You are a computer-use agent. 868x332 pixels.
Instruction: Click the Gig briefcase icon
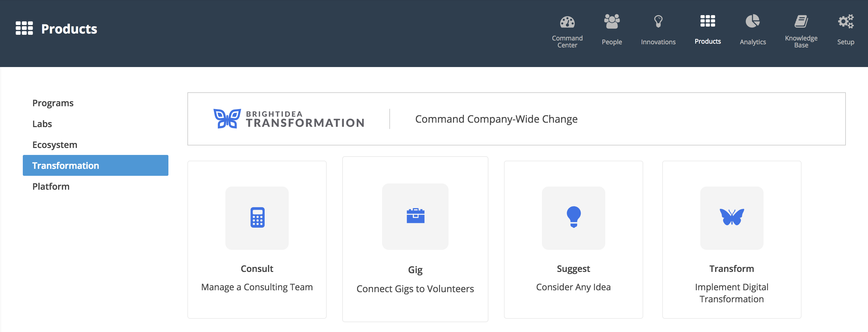[x=415, y=216]
